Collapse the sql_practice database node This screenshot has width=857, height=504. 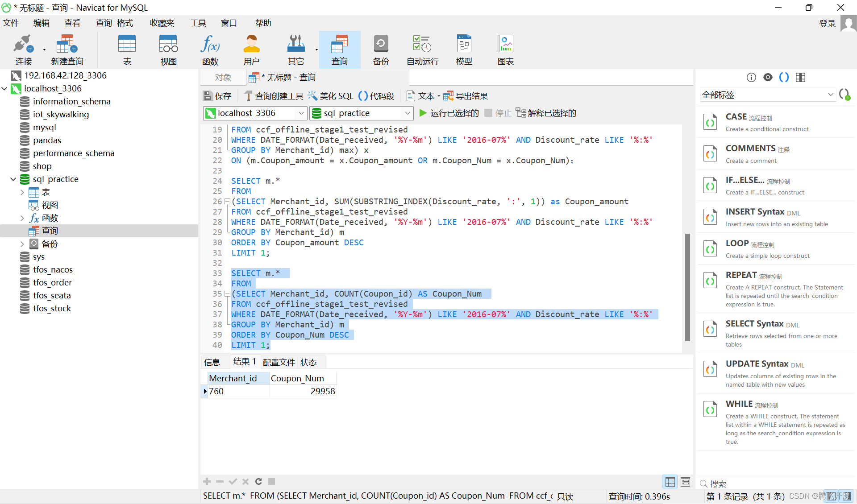click(13, 179)
